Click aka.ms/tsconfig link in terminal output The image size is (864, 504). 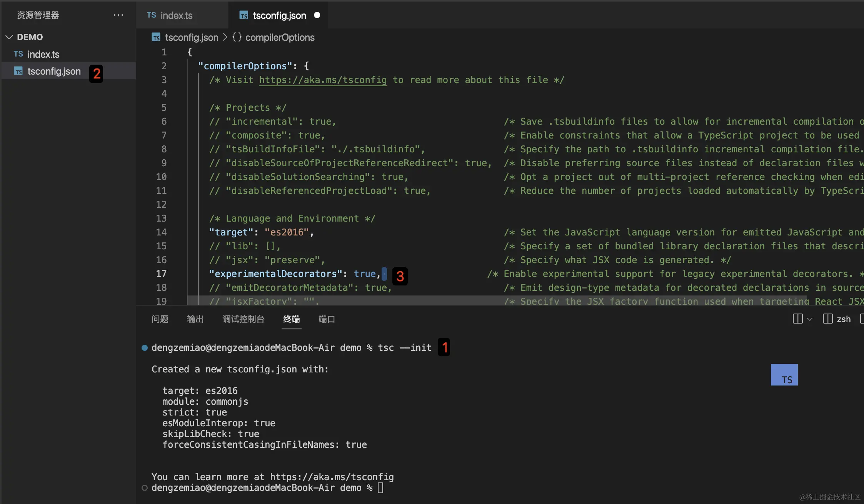(332, 477)
